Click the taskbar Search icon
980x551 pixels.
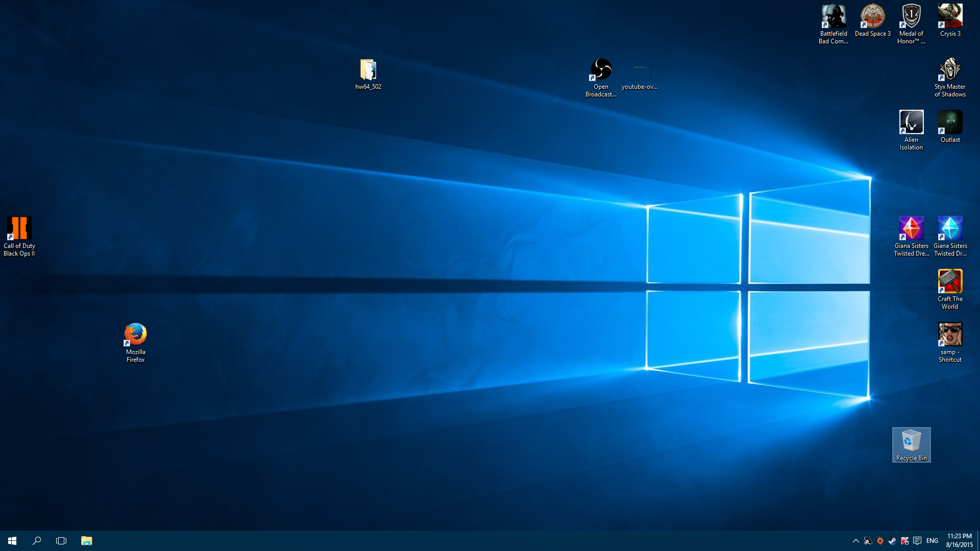pos(37,541)
